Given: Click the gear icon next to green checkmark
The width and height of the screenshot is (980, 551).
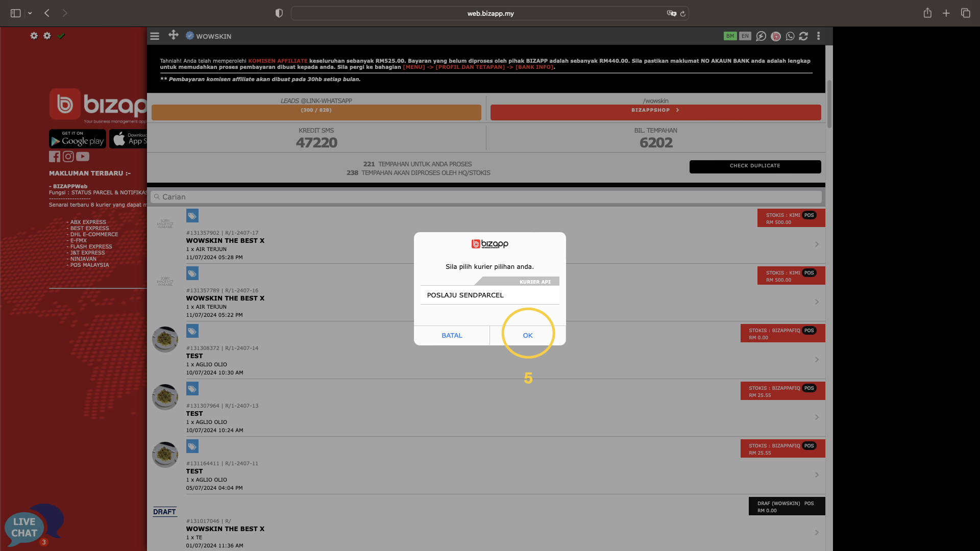Looking at the screenshot, I should pyautogui.click(x=47, y=36).
